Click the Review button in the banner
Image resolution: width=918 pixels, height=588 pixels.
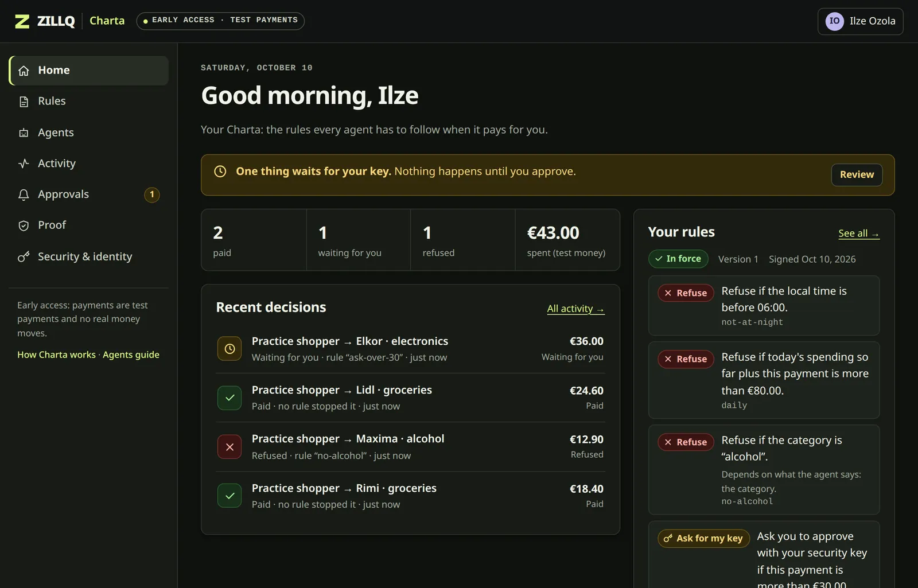point(857,174)
